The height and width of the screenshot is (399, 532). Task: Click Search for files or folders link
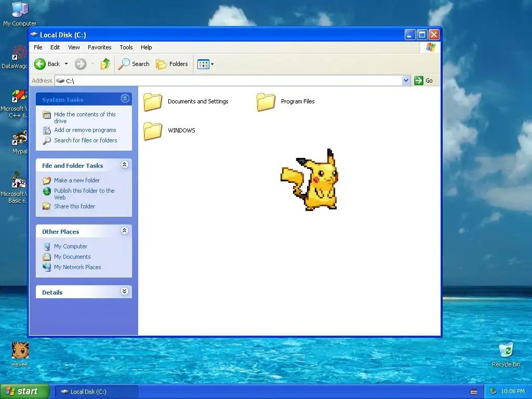coord(86,140)
